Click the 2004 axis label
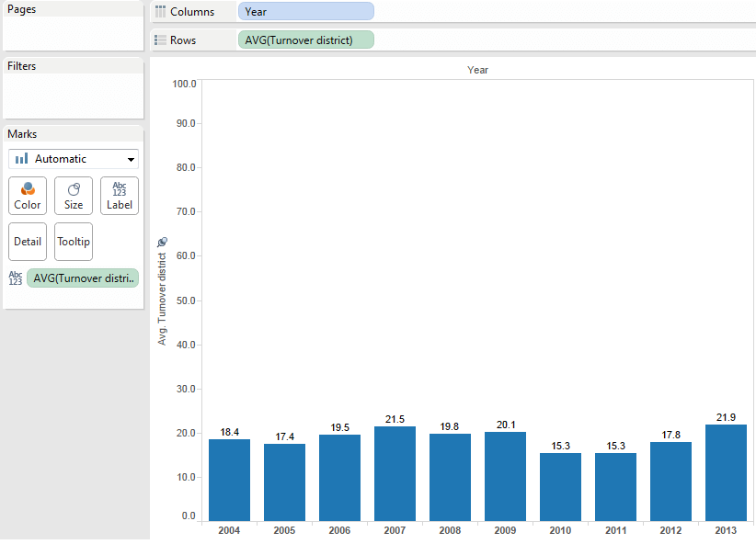756x544 pixels. point(228,530)
